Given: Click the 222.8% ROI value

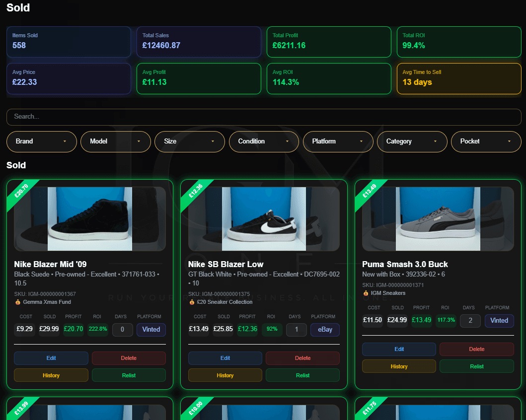Looking at the screenshot, I should 98,329.
